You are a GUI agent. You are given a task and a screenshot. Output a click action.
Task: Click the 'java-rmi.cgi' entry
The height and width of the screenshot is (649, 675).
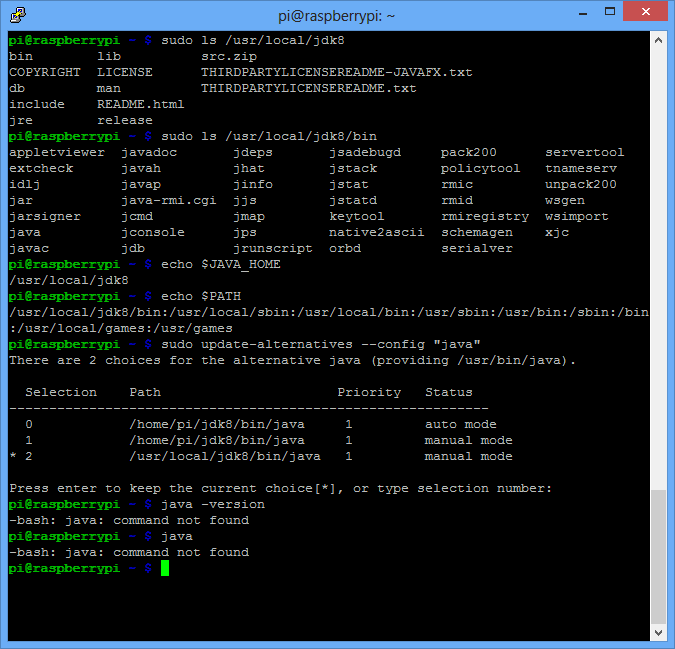(169, 201)
